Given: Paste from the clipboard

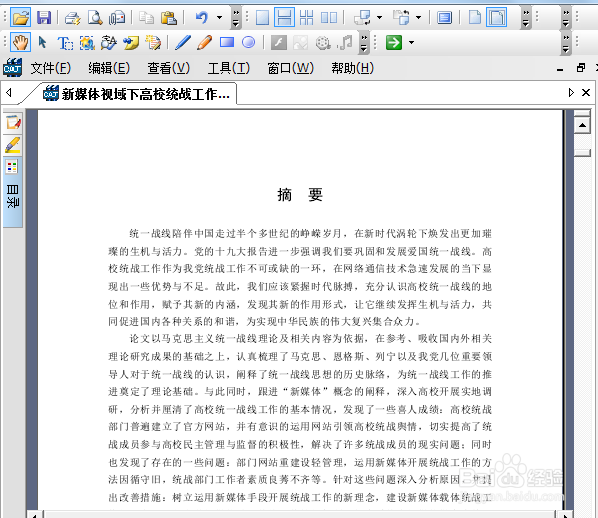Looking at the screenshot, I should coord(169,18).
